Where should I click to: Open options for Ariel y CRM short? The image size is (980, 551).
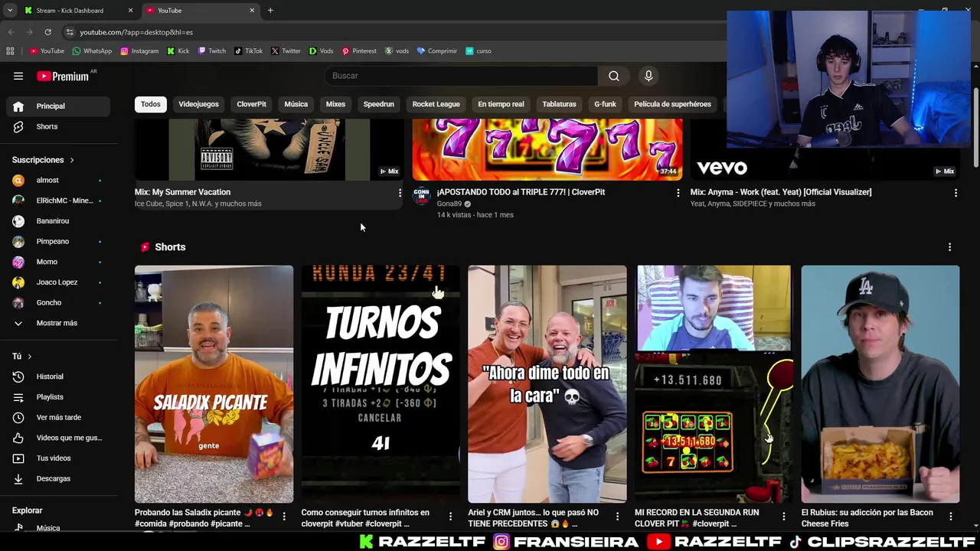(617, 517)
